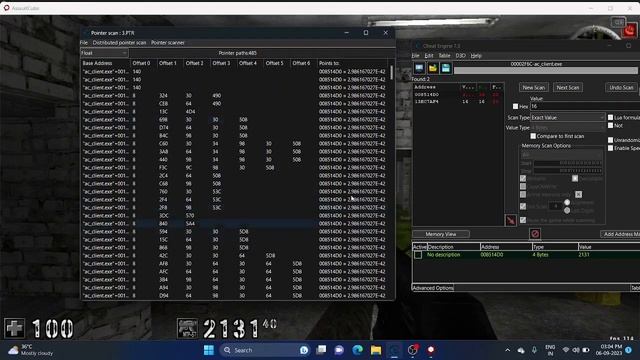This screenshot has width=640, height=360.
Task: Open the Float value type dropdown in Pointer scan
Action: click(x=104, y=53)
